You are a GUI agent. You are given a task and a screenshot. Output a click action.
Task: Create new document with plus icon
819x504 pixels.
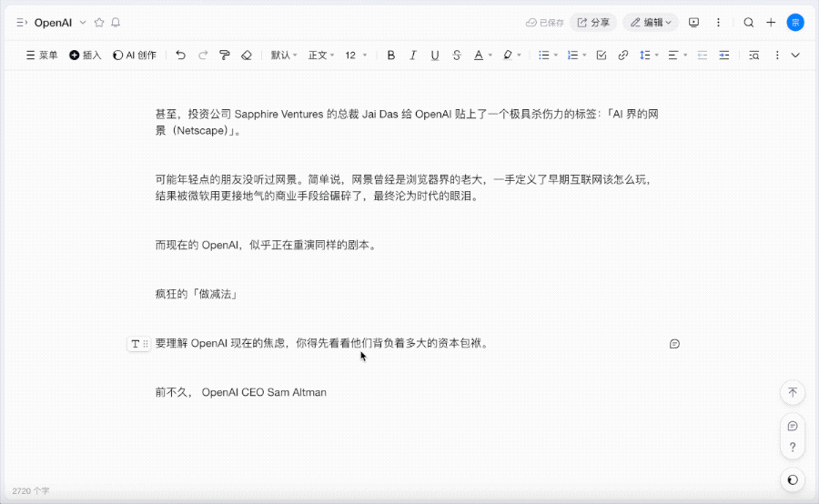771,23
